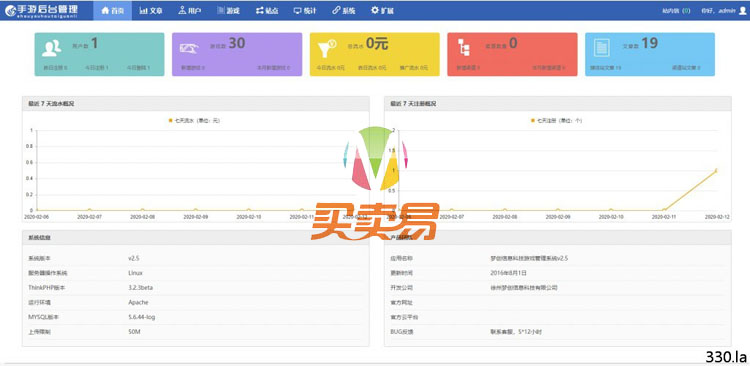Click the document icon in blue card

pyautogui.click(x=601, y=47)
